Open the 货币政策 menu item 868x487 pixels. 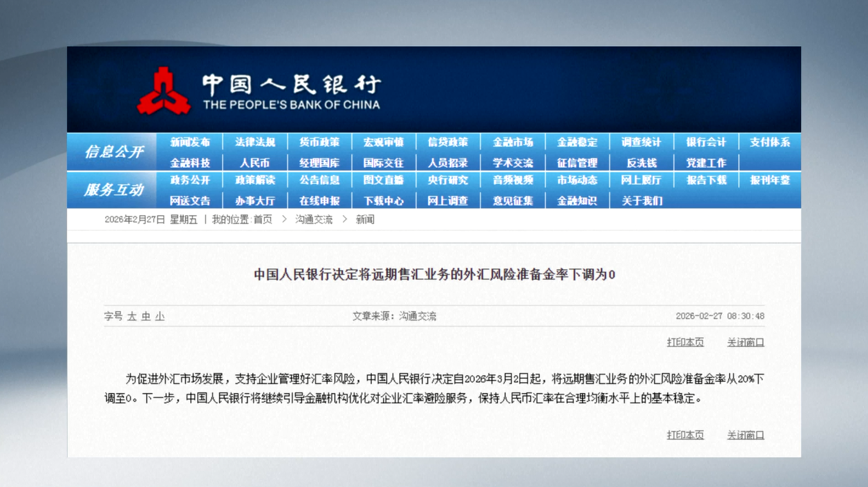(x=319, y=142)
